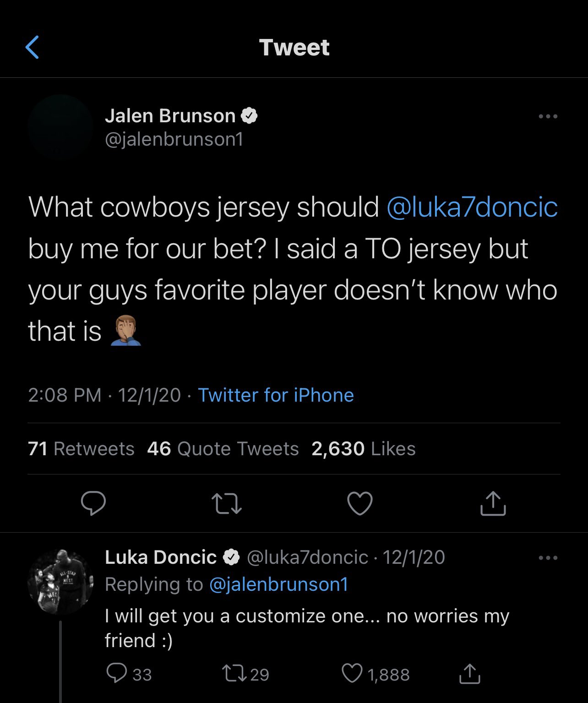Open Jalen Brunson's profile picture

[60, 127]
